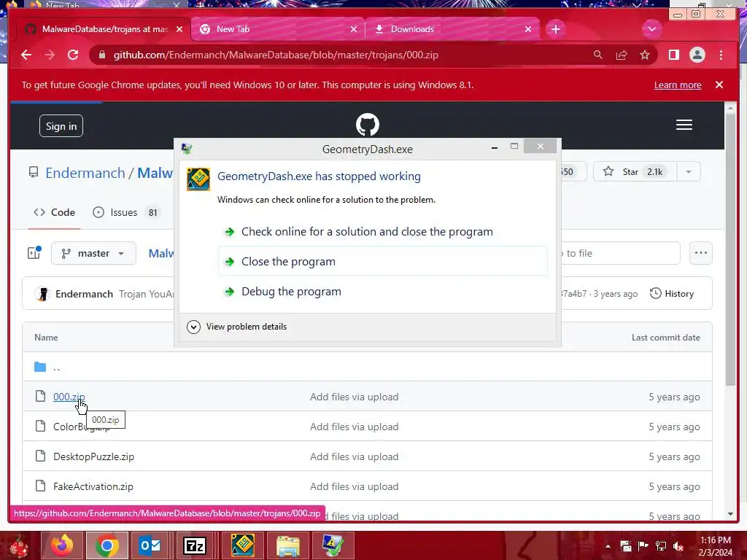Open Chrome from the taskbar
Viewport: 747px width, 560px height.
point(107,545)
